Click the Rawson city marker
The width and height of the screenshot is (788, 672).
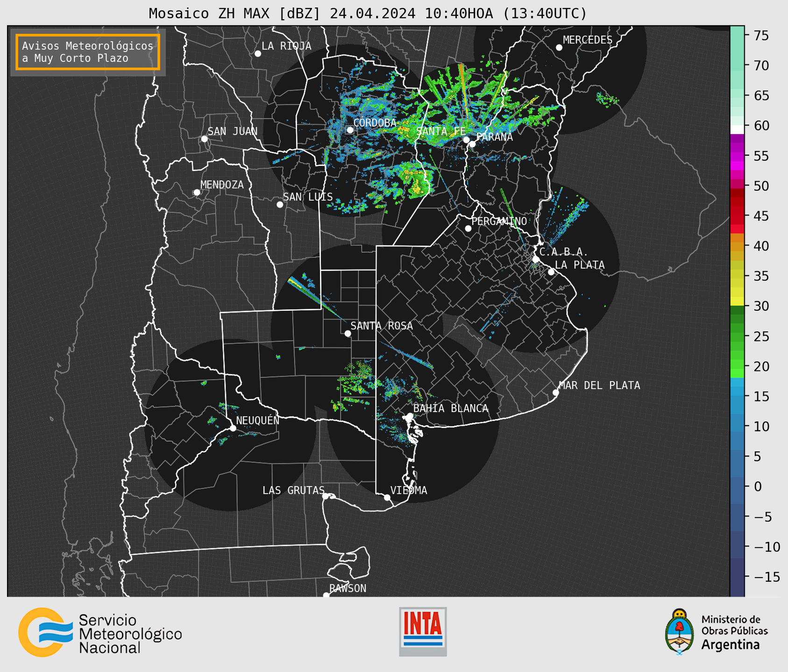click(326, 595)
